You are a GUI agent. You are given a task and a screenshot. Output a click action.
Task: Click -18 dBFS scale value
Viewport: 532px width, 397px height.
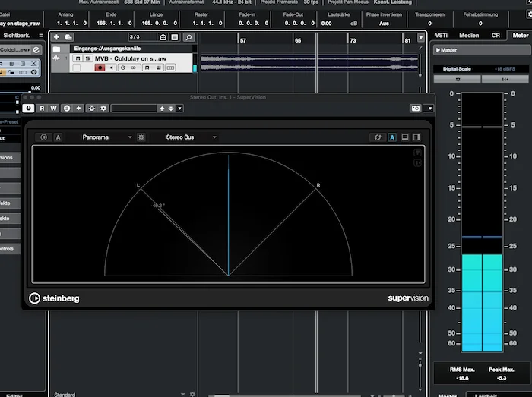click(x=505, y=69)
